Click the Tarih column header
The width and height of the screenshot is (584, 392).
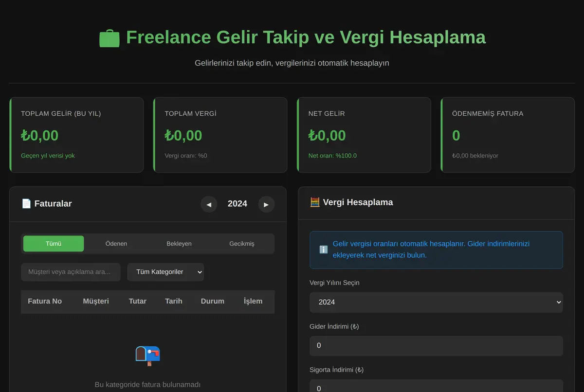(x=174, y=302)
